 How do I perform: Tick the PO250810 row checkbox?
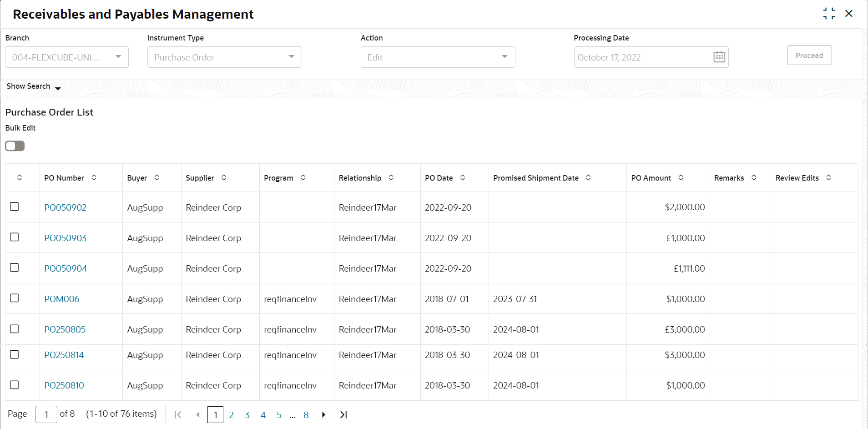pos(15,385)
